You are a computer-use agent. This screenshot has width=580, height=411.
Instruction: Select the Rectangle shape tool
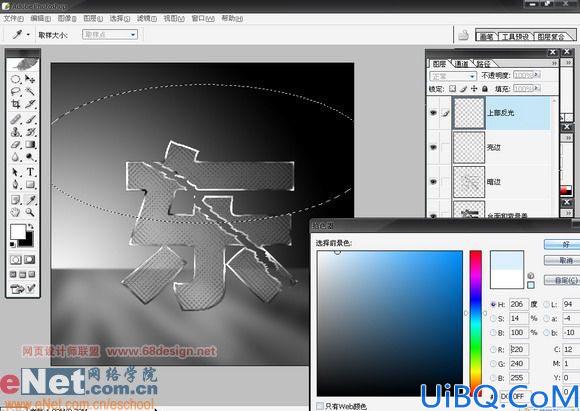pos(30,184)
